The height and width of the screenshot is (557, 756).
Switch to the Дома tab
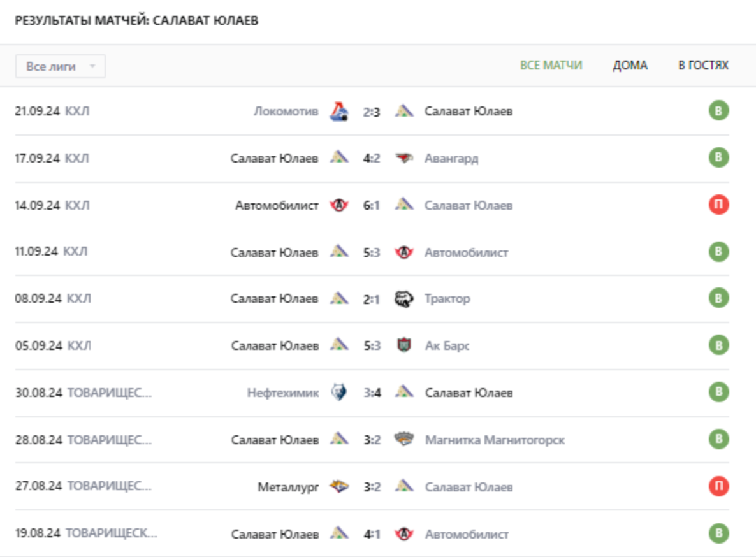point(630,66)
